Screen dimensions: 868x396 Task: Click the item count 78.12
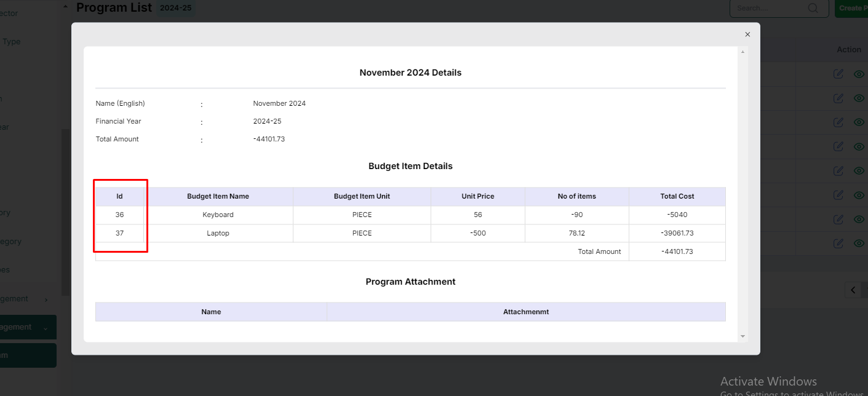pyautogui.click(x=577, y=234)
